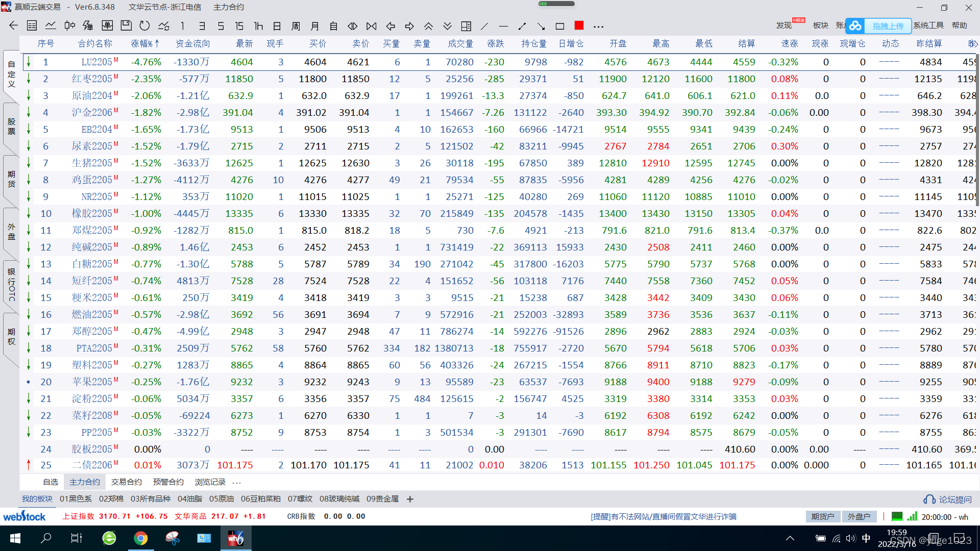Open the quote list view icon

coord(32,26)
